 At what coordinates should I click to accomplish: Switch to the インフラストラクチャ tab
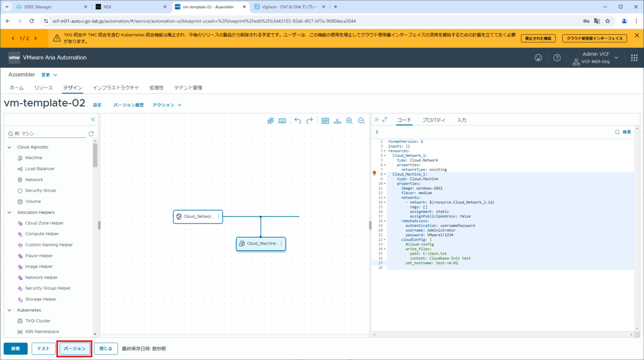click(x=115, y=88)
